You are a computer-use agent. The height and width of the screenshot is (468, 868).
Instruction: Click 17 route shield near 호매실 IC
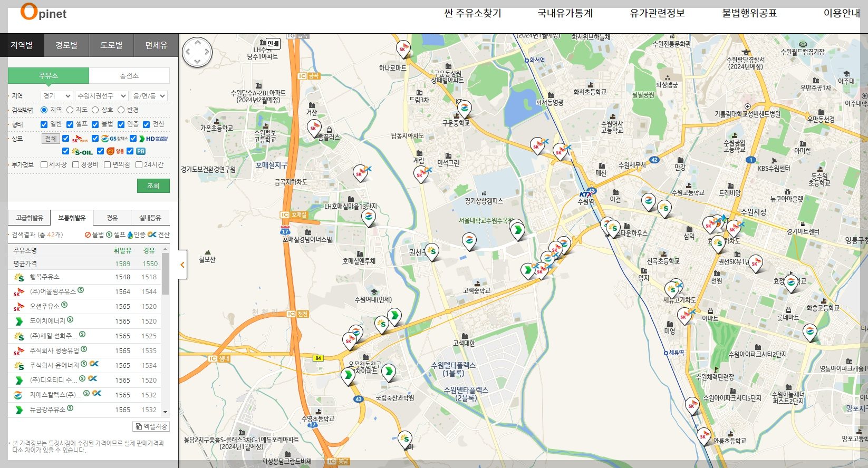click(285, 231)
